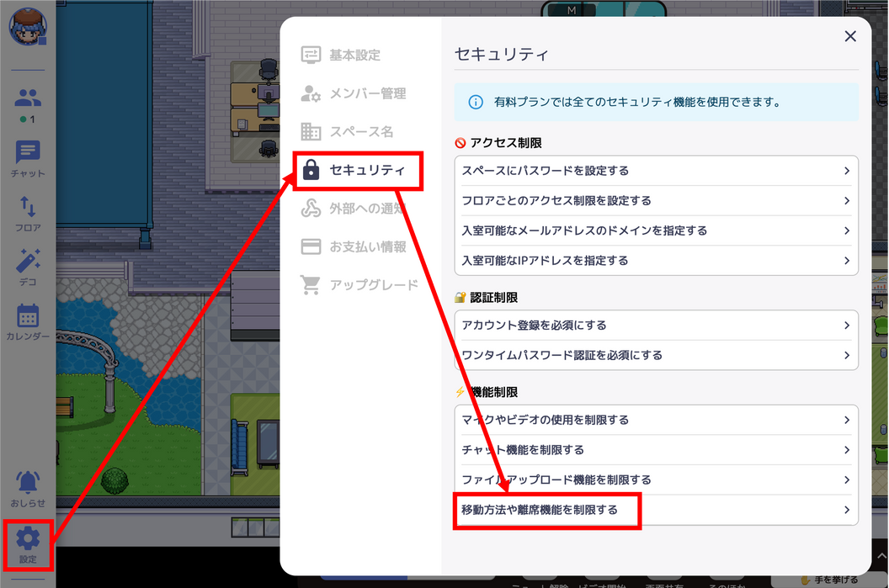This screenshot has width=889, height=588.
Task: Open スペースにパスワードを設定する
Action: tap(656, 171)
